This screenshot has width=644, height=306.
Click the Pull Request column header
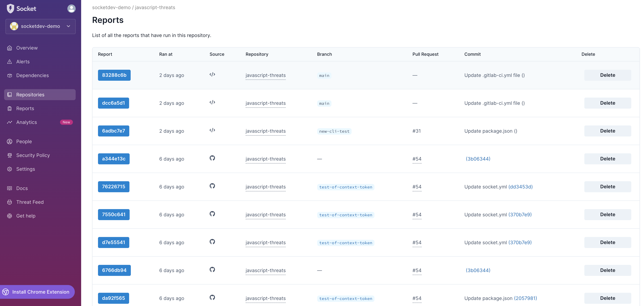pos(425,54)
